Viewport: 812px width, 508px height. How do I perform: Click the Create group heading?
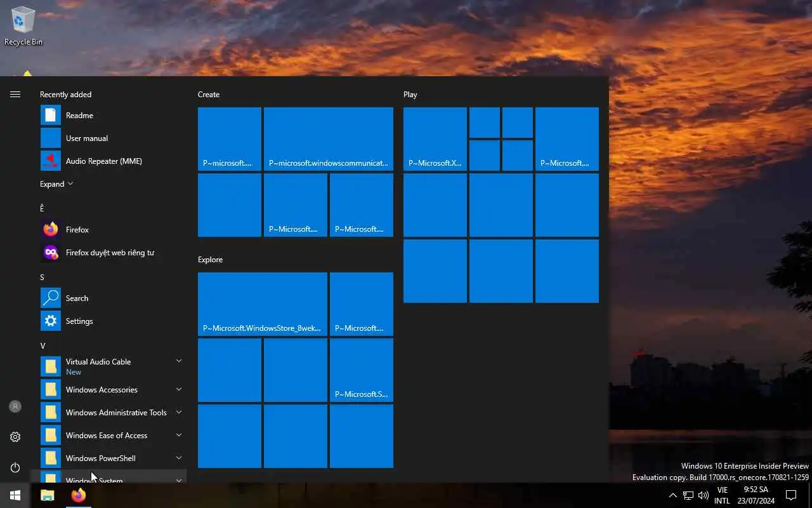click(x=209, y=95)
